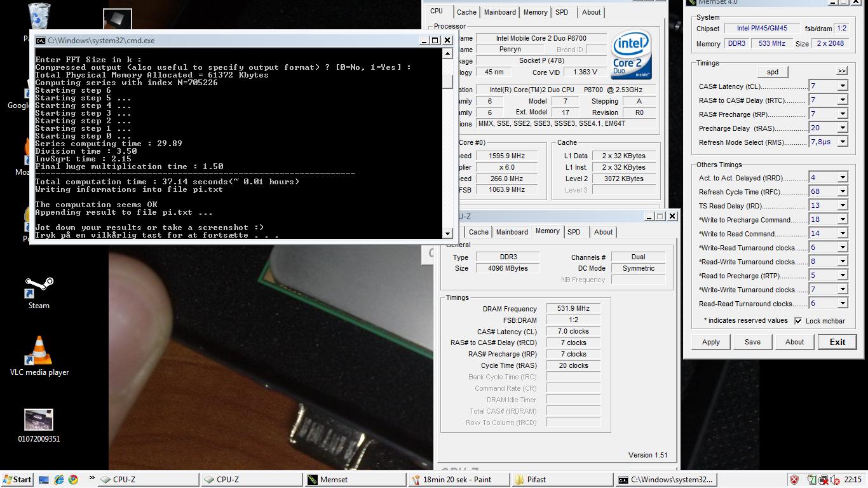Open Write-Write Turnaround clocks dropdown
The height and width of the screenshot is (488, 868).
(x=842, y=289)
